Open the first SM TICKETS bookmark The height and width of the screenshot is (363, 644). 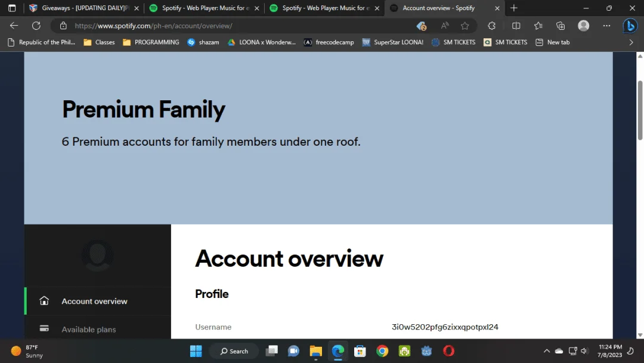[x=453, y=42]
